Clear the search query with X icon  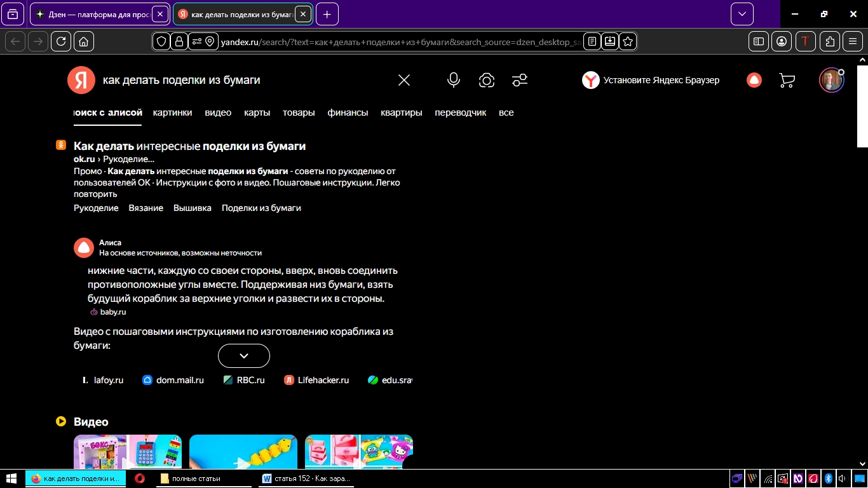coord(404,80)
